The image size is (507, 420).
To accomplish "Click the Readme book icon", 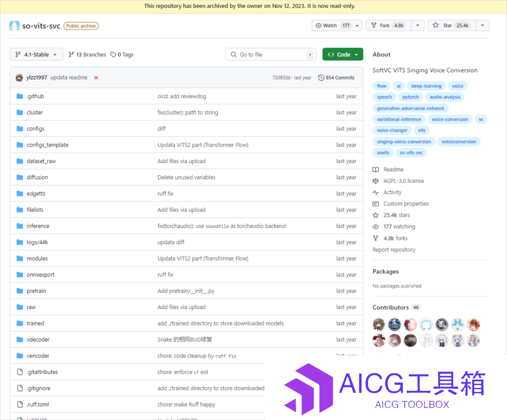I will click(x=376, y=170).
